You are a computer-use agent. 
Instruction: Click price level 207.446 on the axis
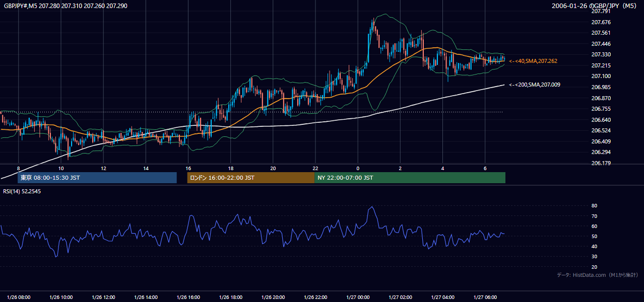click(x=601, y=44)
